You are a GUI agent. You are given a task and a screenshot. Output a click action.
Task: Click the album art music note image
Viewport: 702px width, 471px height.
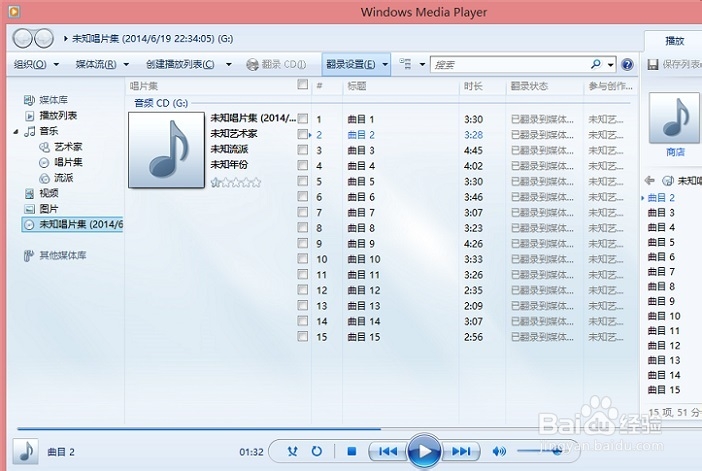[167, 150]
